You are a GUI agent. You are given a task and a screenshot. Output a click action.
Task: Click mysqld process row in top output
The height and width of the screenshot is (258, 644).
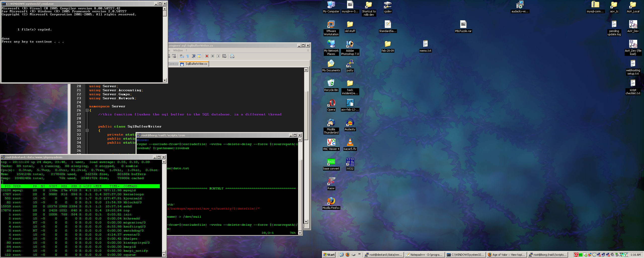(x=80, y=190)
